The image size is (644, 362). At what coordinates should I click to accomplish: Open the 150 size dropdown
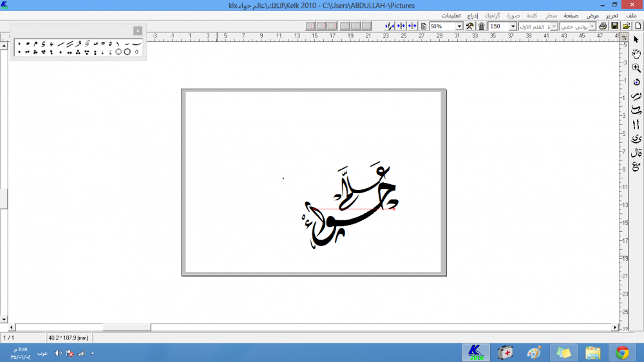pyautogui.click(x=513, y=26)
